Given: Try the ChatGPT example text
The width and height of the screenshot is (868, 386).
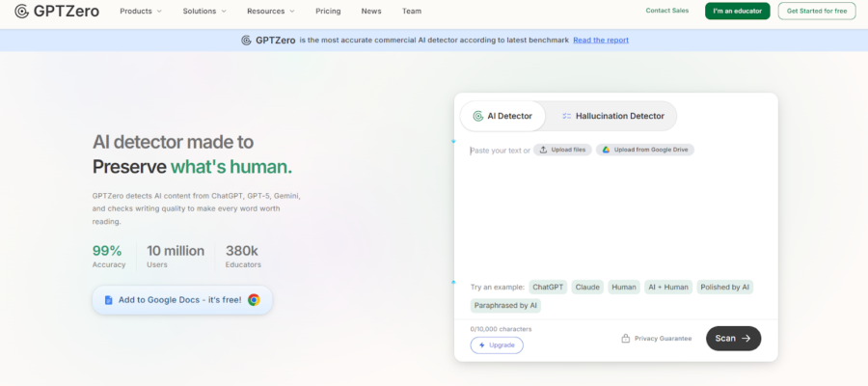Looking at the screenshot, I should click(548, 287).
